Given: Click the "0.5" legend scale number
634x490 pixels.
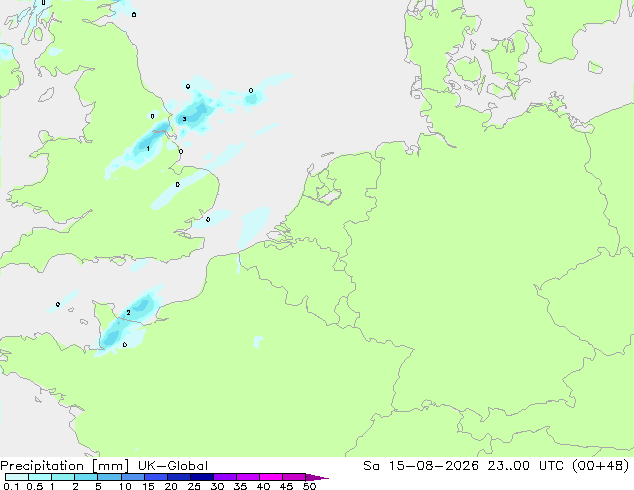Looking at the screenshot, I should [35, 486].
